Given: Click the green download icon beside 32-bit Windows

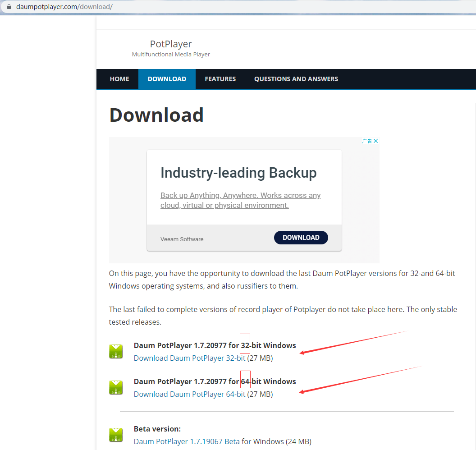Looking at the screenshot, I should (116, 351).
